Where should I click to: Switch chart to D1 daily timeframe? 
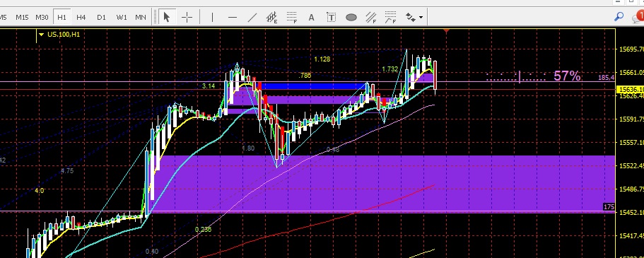(101, 17)
